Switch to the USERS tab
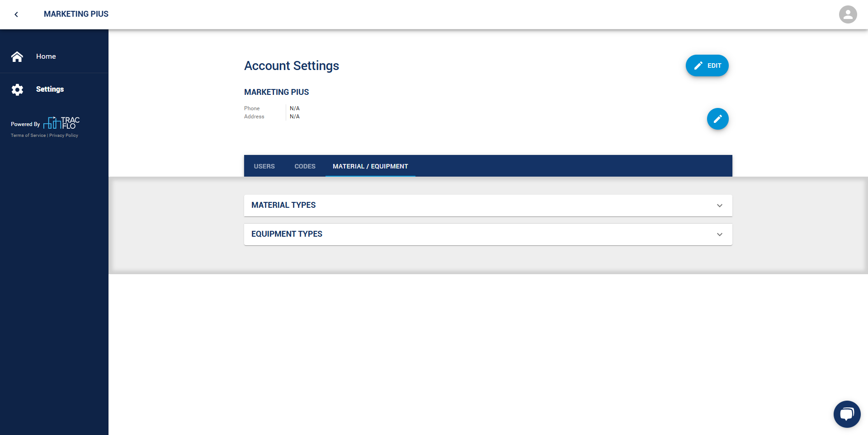 [x=264, y=166]
